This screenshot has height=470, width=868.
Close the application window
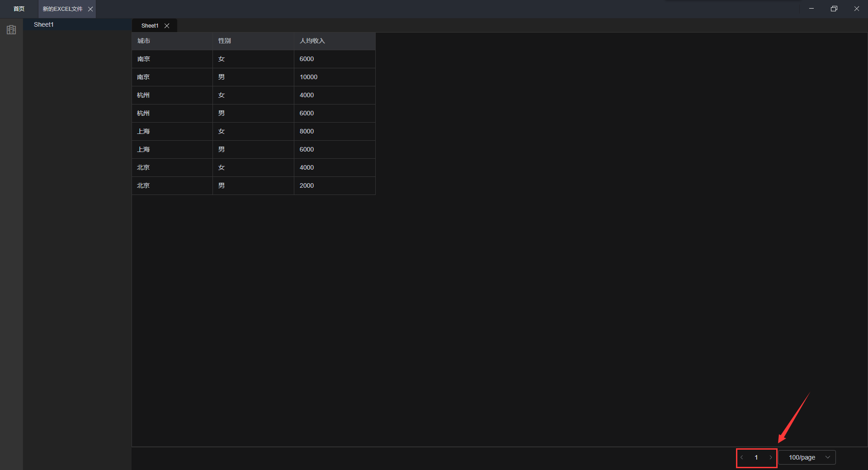pyautogui.click(x=857, y=9)
